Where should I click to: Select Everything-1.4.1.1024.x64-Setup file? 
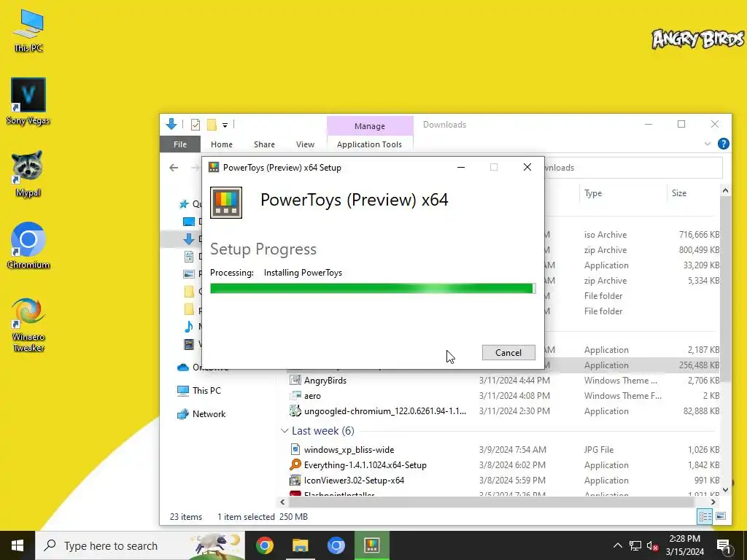tap(357, 464)
